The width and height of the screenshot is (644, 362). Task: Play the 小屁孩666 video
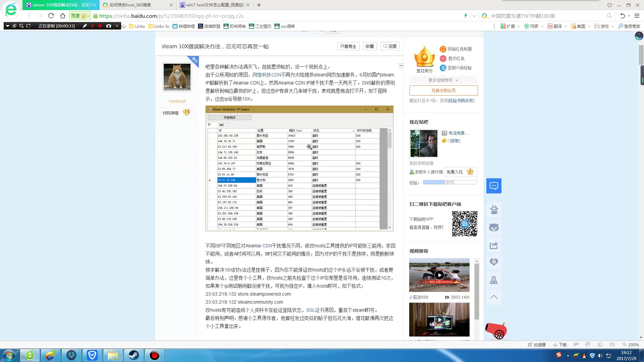(x=439, y=275)
